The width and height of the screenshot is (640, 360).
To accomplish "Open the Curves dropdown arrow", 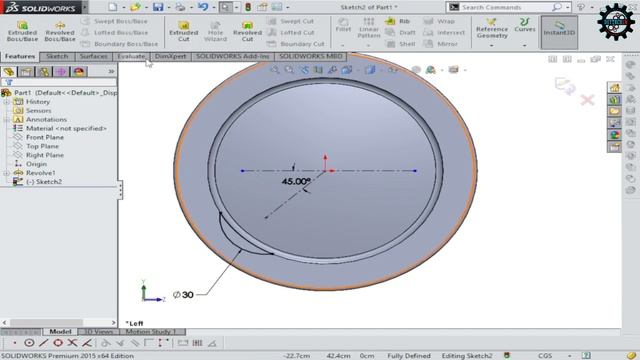I will (524, 45).
